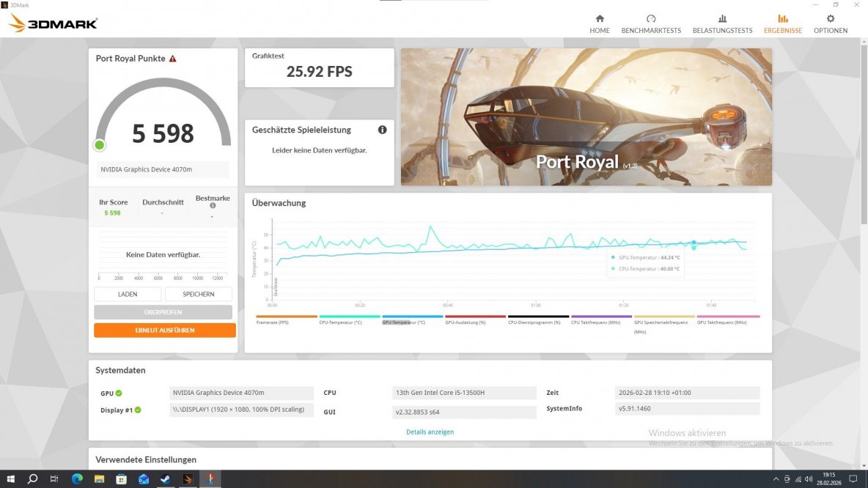
Task: Click the highlighted active app taskbar icon
Action: [x=210, y=479]
